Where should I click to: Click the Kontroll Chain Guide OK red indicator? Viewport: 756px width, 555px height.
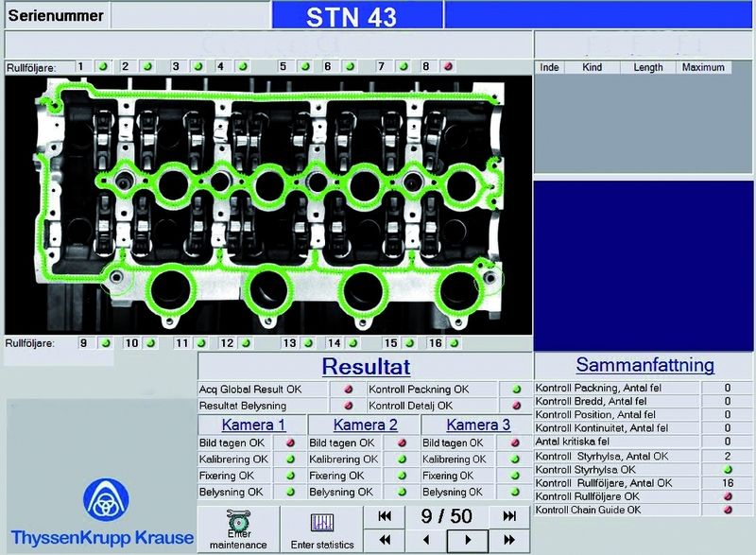tap(728, 510)
